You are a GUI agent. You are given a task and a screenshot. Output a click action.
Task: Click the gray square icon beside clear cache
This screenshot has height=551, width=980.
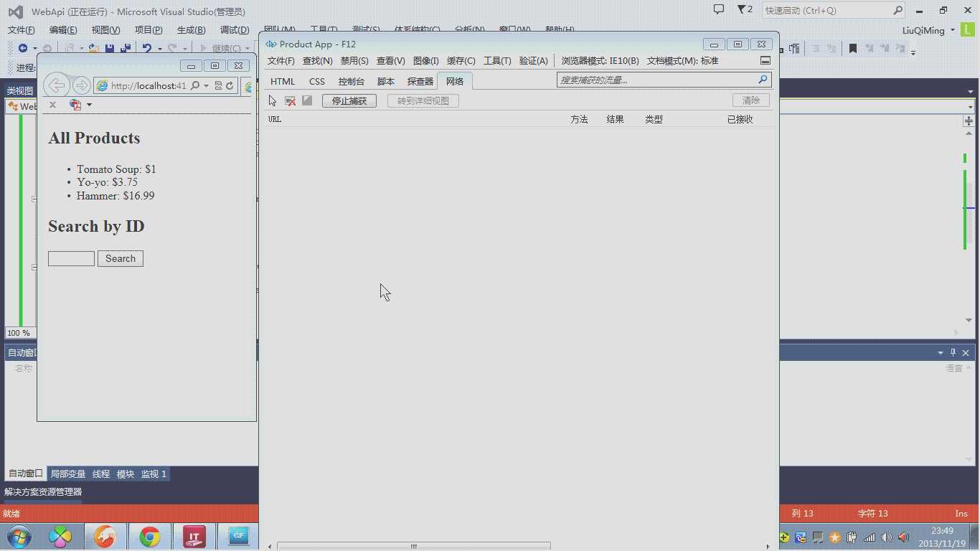(307, 100)
